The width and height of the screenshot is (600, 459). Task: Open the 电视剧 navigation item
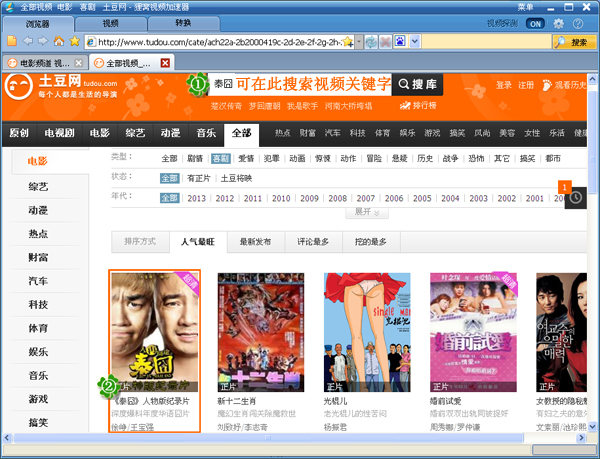[x=59, y=133]
